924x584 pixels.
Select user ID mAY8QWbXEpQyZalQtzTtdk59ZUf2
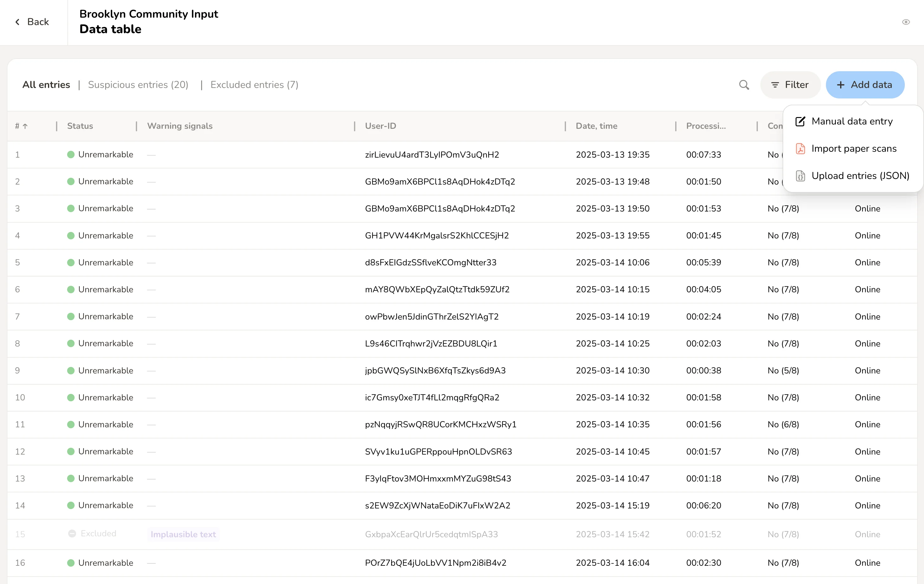437,290
